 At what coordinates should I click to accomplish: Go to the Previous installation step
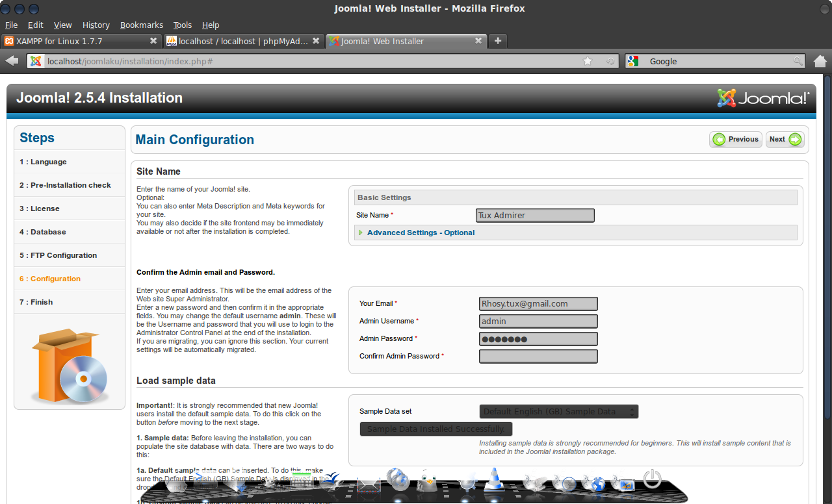click(x=736, y=139)
